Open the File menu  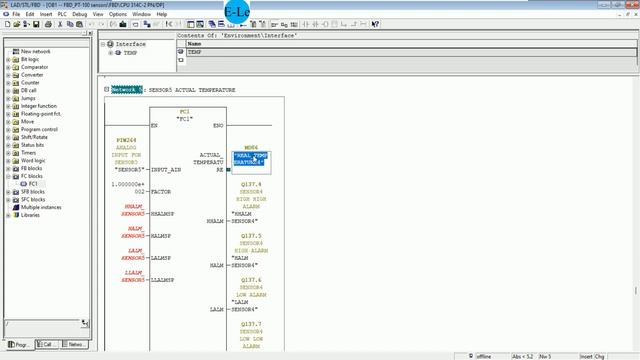pyautogui.click(x=16, y=14)
